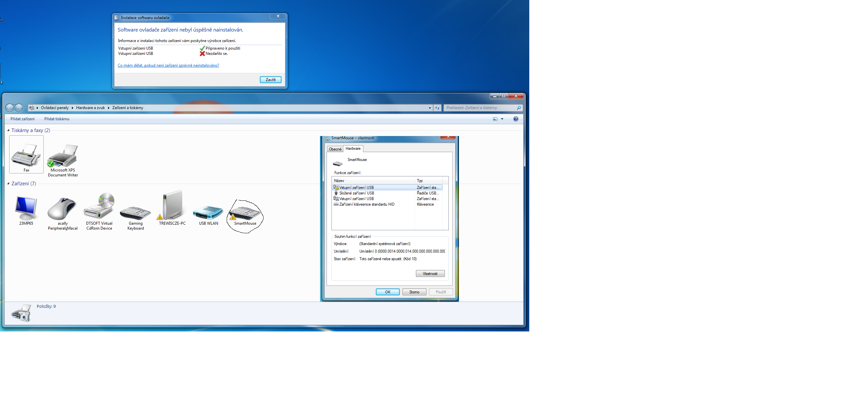Expand the address bar history dropdown

(x=430, y=108)
